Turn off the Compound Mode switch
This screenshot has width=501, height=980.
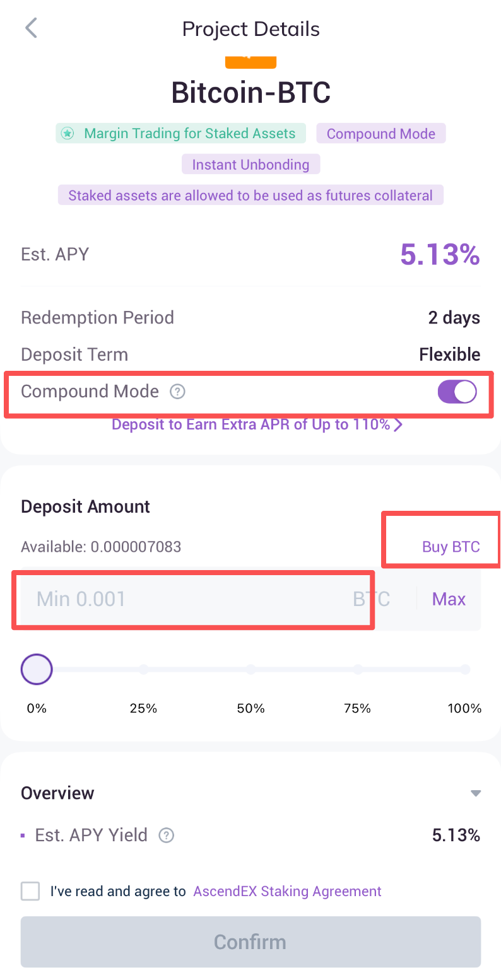[x=457, y=392]
